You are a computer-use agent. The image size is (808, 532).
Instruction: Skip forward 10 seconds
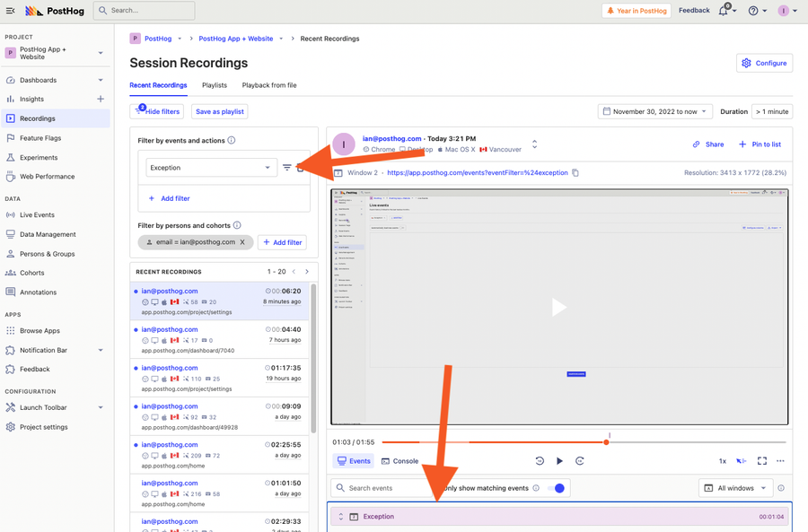click(580, 461)
